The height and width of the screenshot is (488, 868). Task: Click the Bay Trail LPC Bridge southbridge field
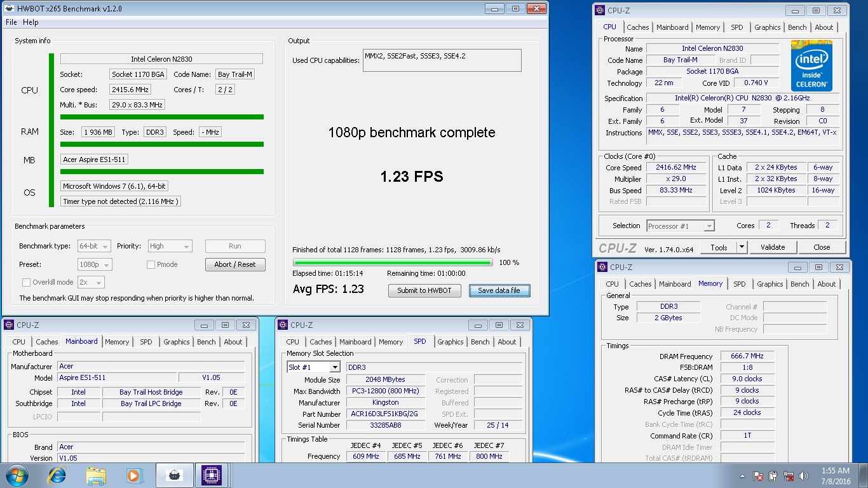click(151, 403)
